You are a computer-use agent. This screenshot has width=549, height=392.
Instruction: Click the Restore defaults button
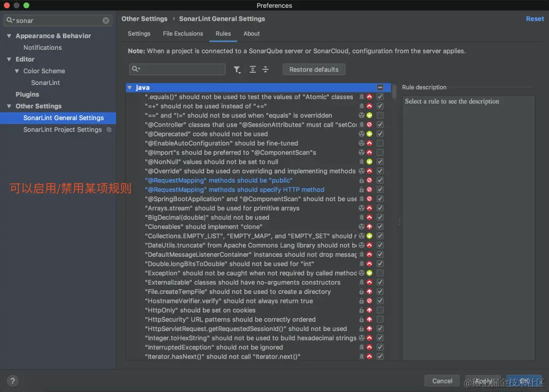314,69
